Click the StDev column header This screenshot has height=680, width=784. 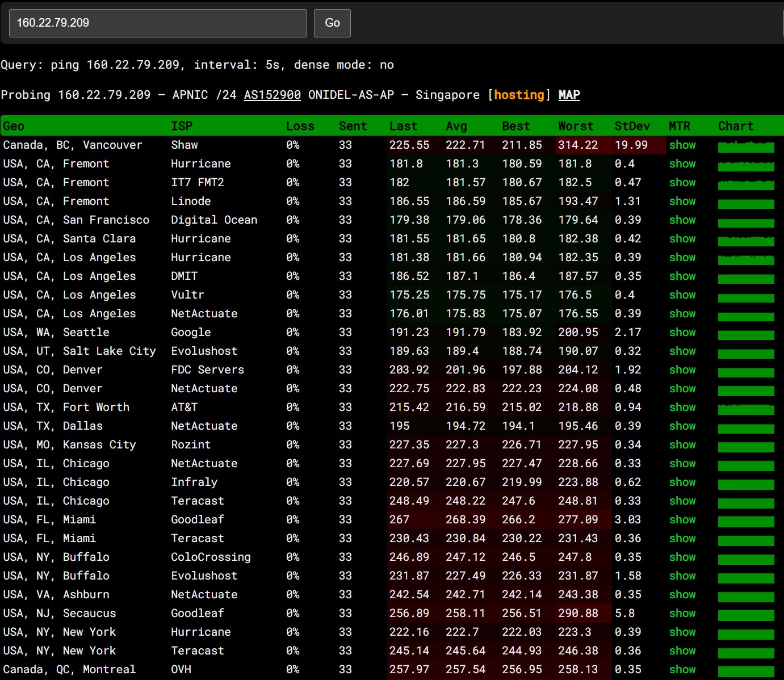tap(632, 126)
